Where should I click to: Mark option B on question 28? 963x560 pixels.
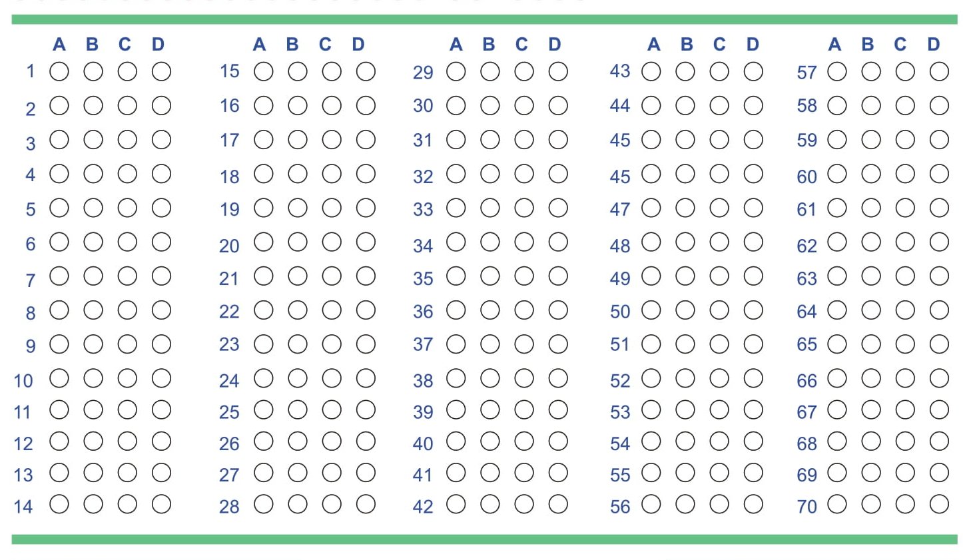click(298, 504)
